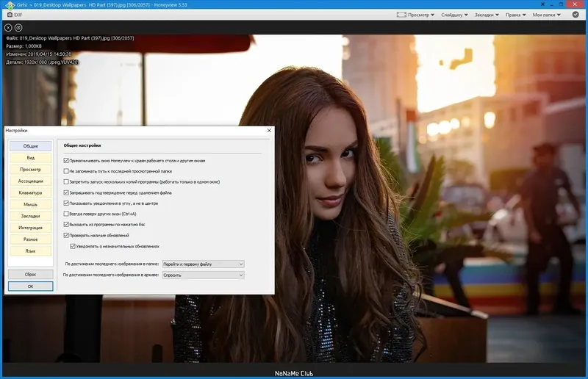Toggle 'Запрашивать подтверждение перед удалением файла'

[x=66, y=192]
